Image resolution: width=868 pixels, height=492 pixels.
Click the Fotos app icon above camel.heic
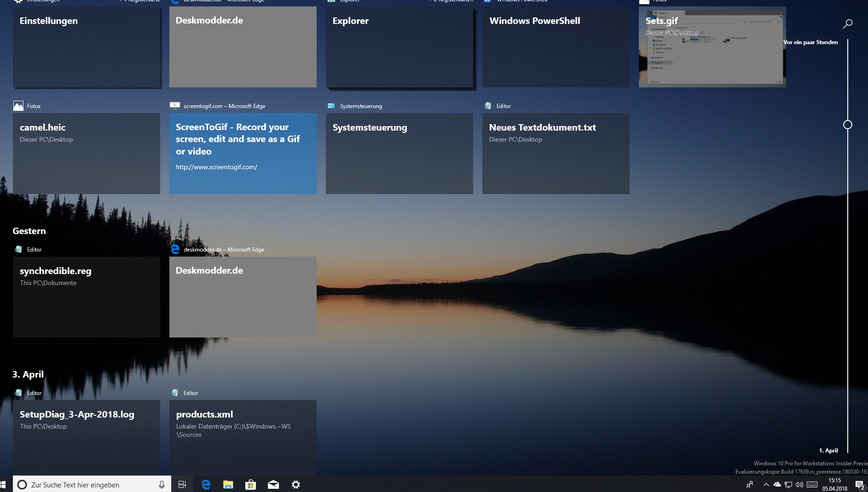[18, 106]
